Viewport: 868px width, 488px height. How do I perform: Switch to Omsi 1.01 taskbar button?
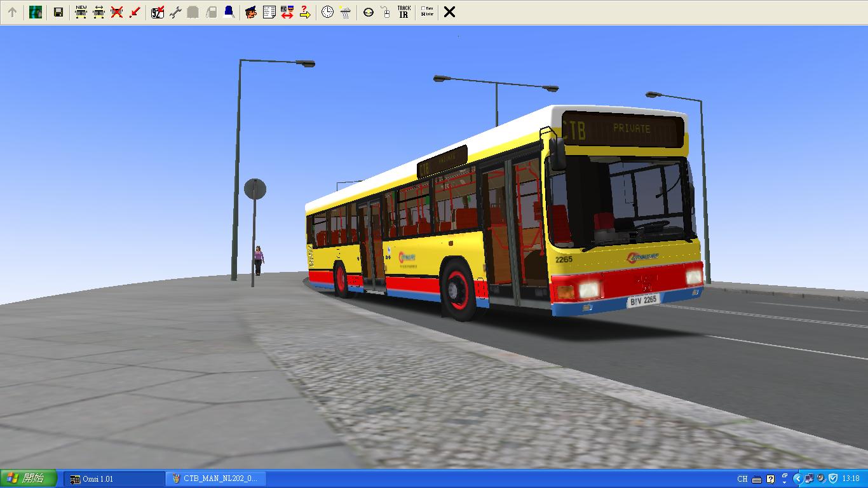[114, 478]
